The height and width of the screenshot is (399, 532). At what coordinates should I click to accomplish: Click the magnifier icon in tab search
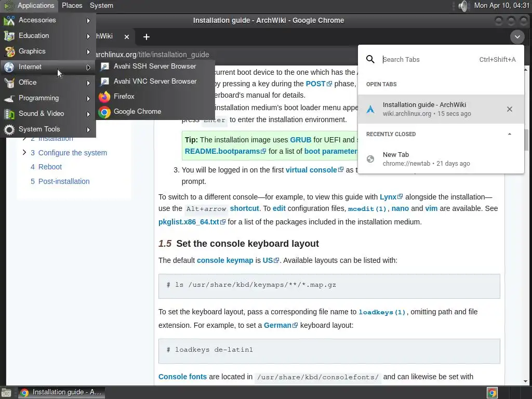click(370, 59)
